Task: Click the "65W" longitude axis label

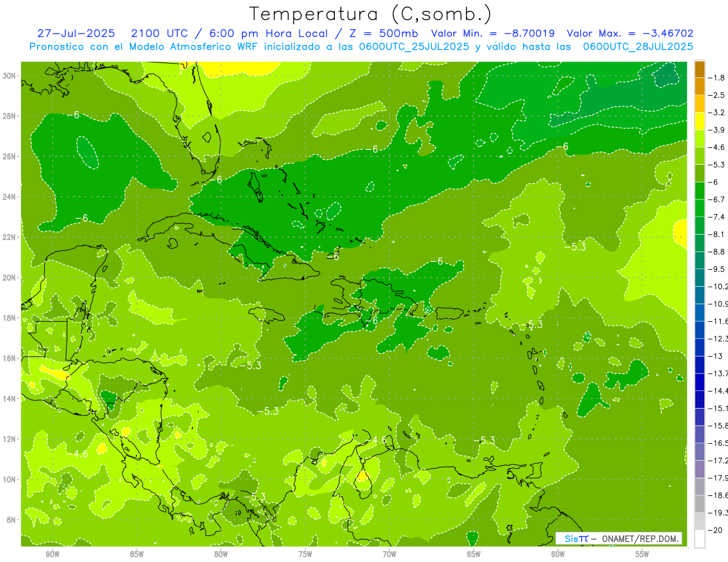Action: [x=474, y=554]
